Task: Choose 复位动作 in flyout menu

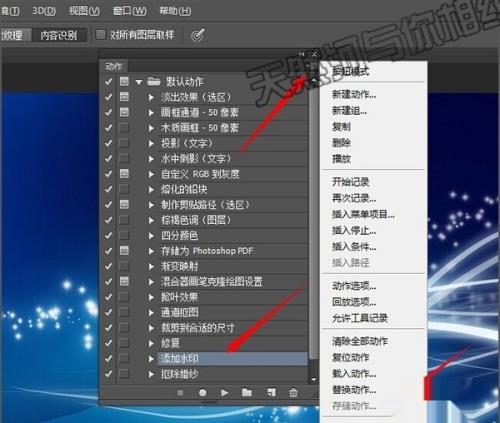Action: pos(350,357)
